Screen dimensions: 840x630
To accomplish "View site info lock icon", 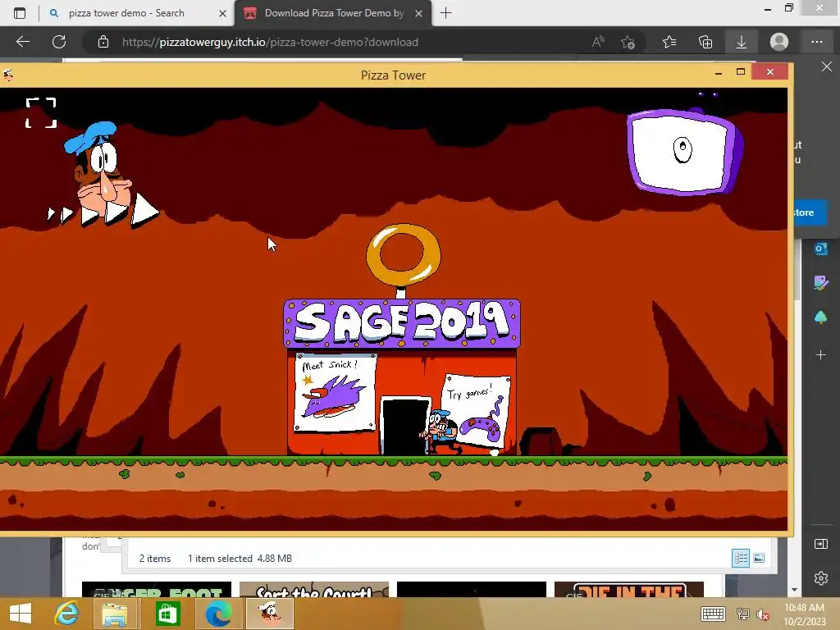I will [103, 42].
